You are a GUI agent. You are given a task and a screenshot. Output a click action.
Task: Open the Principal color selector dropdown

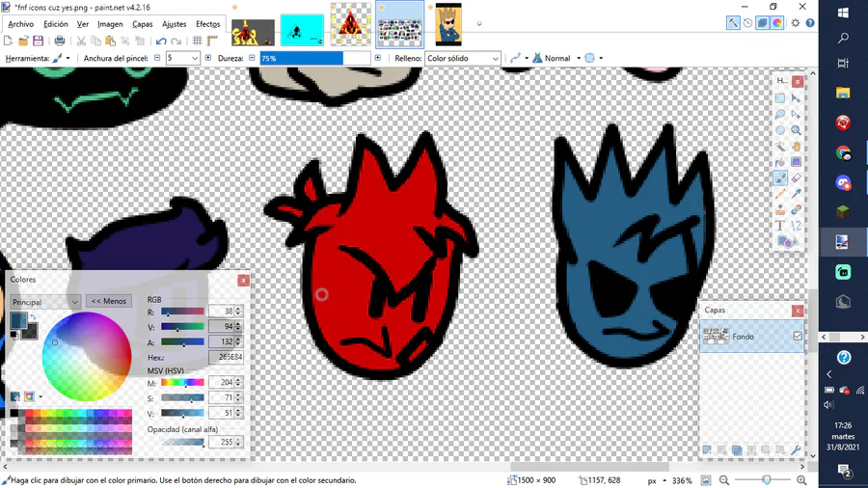(45, 302)
